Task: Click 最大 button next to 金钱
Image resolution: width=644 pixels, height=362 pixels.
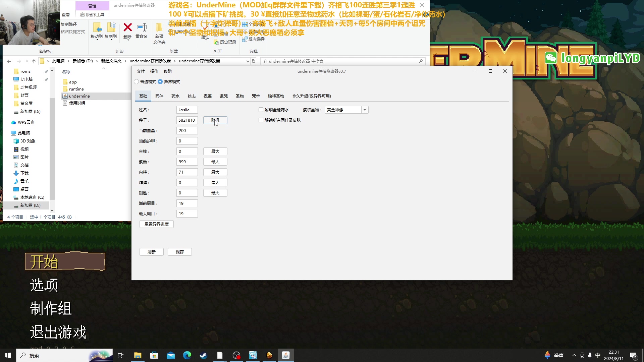Action: coord(215,152)
